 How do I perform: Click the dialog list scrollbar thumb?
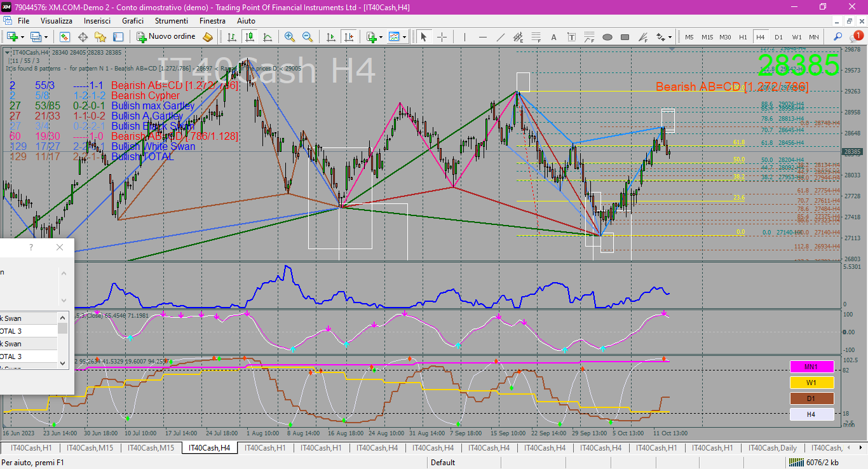[63, 328]
